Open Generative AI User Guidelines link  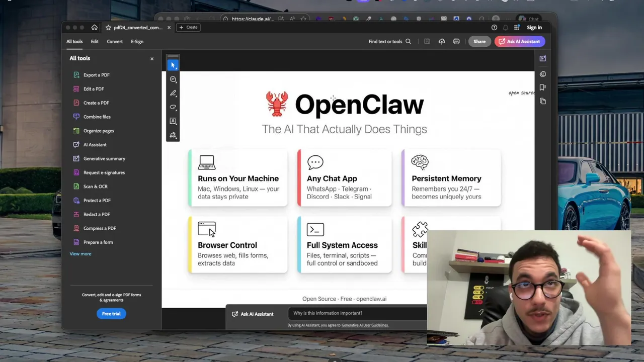(365, 325)
